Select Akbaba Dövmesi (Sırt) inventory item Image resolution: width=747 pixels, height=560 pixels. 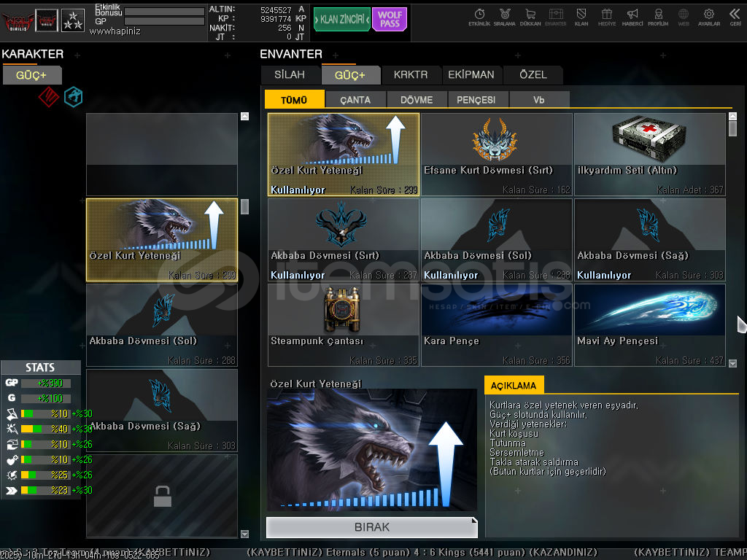344,240
